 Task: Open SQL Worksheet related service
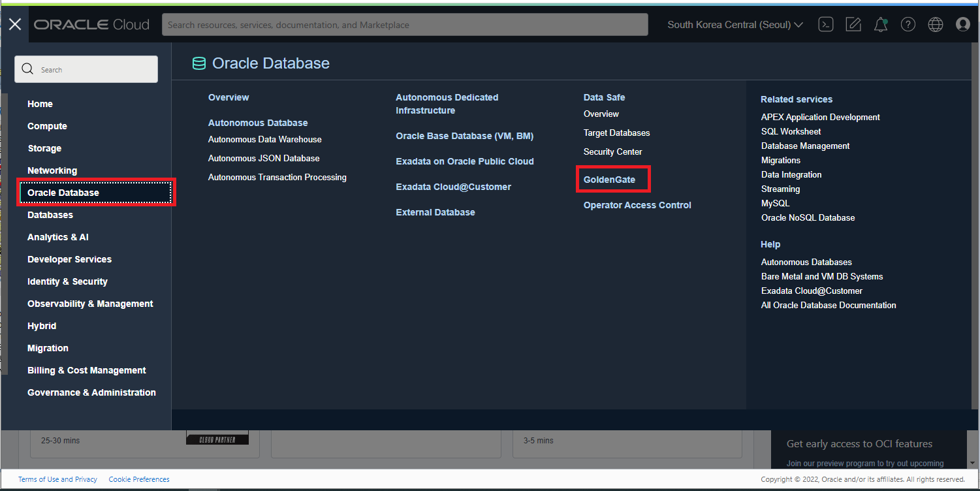791,131
